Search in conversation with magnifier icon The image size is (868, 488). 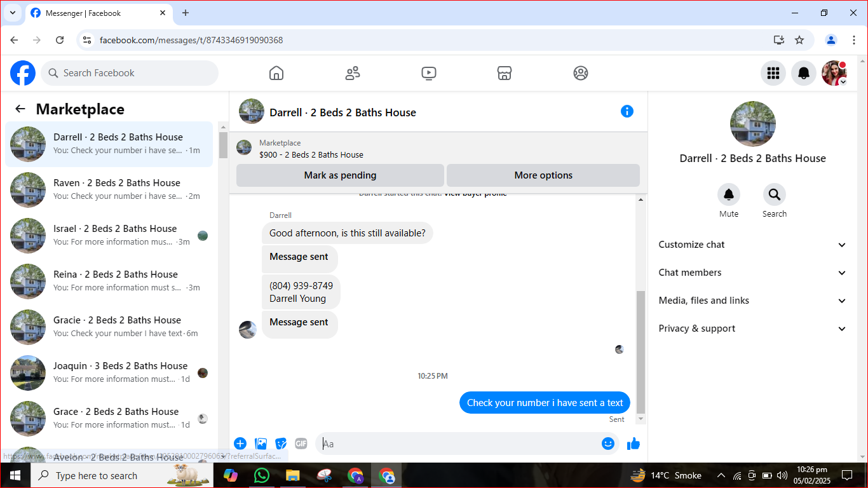tap(775, 194)
